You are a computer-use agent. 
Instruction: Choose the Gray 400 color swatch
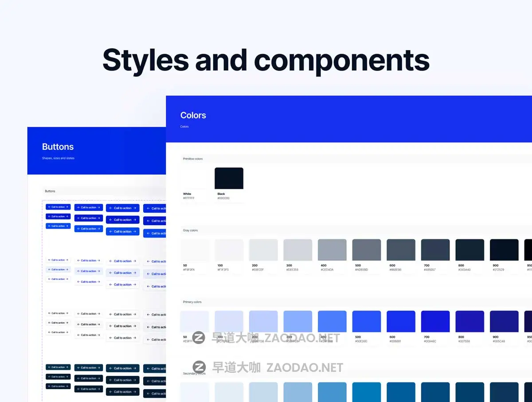[x=332, y=250]
